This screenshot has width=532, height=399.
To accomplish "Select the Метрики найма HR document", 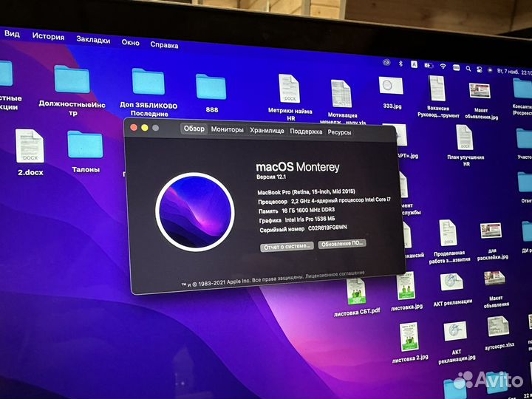I will coord(290,89).
